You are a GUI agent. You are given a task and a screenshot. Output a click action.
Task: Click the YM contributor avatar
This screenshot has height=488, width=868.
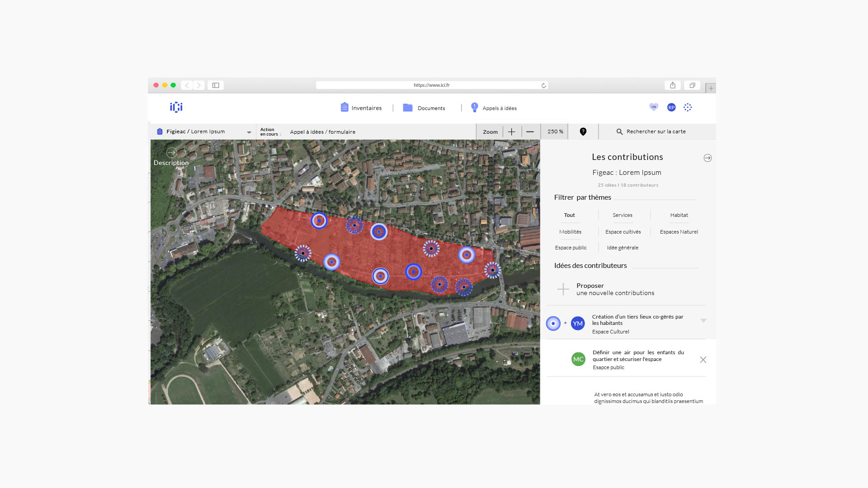pos(578,324)
